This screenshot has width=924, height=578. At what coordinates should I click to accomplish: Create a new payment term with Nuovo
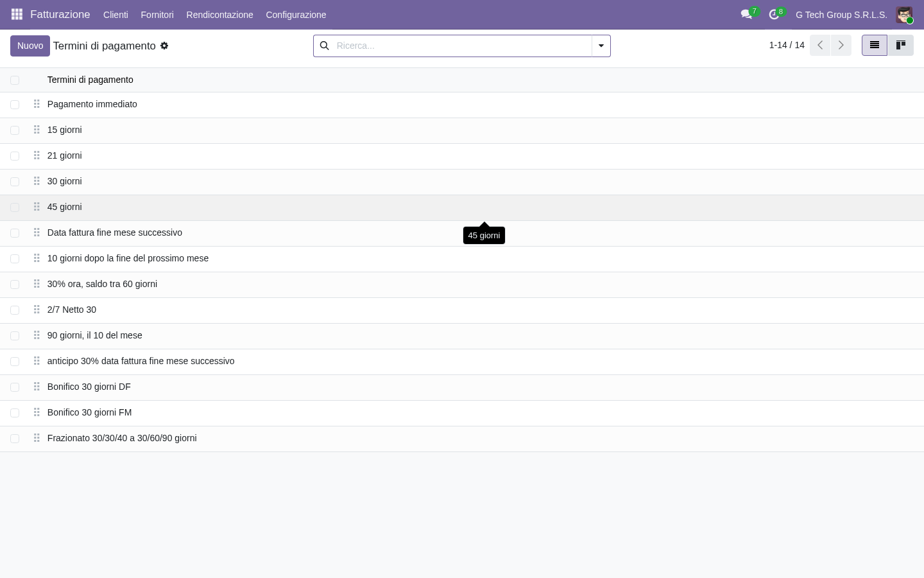click(x=30, y=46)
